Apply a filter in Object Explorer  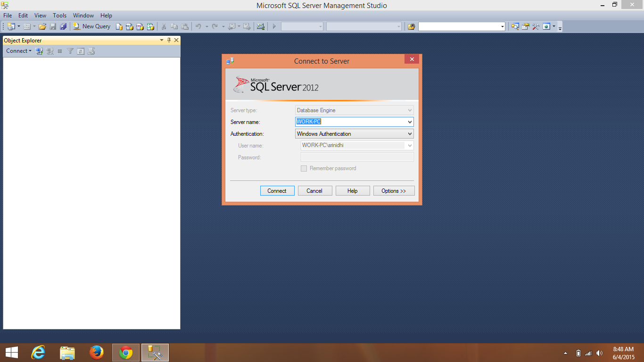tap(70, 50)
